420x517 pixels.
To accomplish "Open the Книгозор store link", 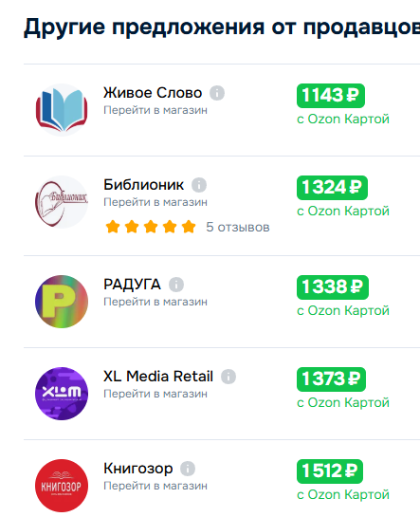I will pyautogui.click(x=155, y=486).
